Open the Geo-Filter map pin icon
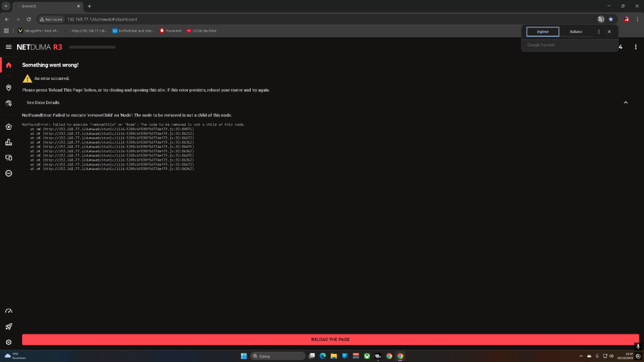644x362 pixels. click(x=9, y=88)
